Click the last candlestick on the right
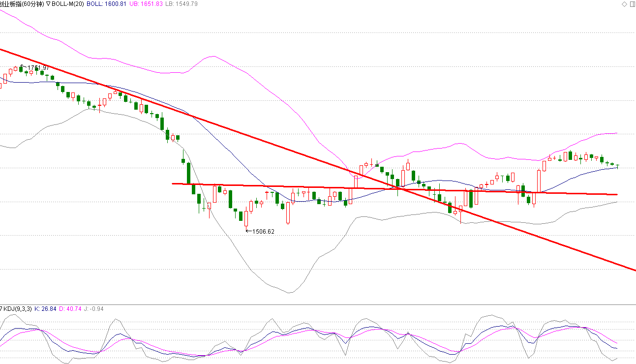 [617, 166]
